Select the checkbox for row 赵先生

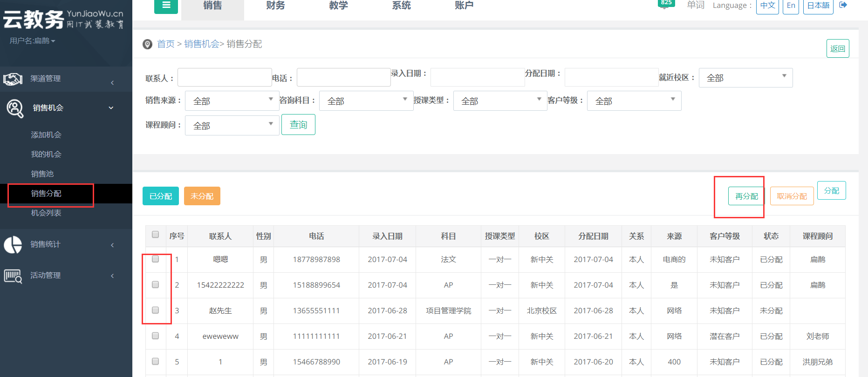pyautogui.click(x=156, y=310)
